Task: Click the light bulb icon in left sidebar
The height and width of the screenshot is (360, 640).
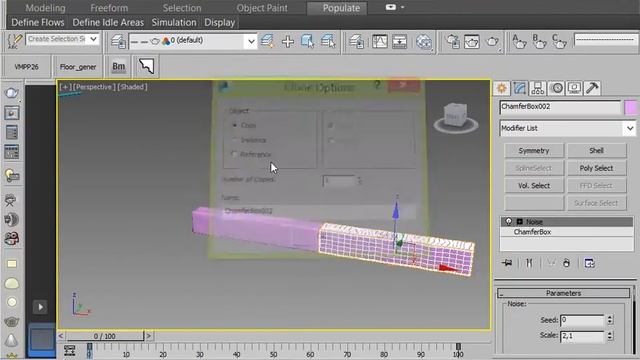Action: pos(12,176)
